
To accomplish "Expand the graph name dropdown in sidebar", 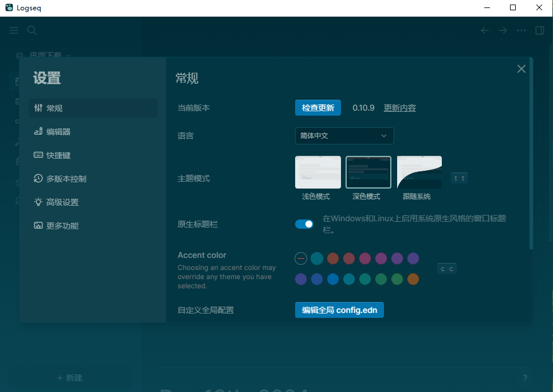I will coord(68,56).
